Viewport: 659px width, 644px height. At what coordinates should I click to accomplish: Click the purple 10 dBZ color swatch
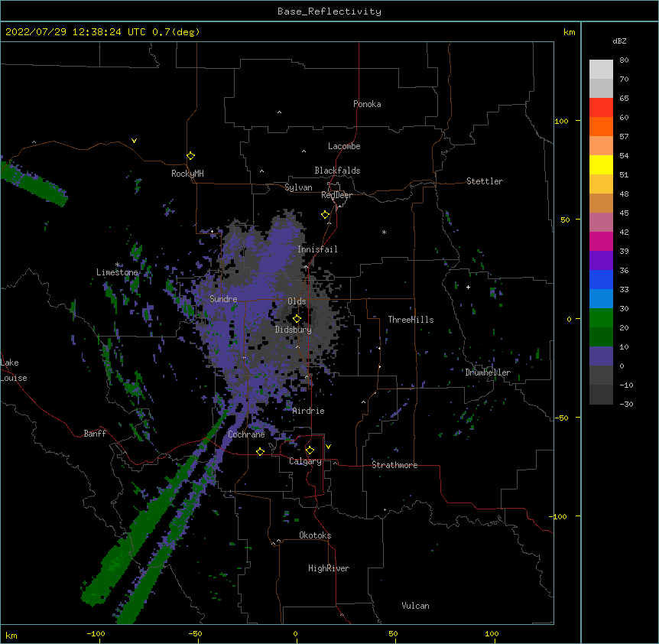point(601,356)
